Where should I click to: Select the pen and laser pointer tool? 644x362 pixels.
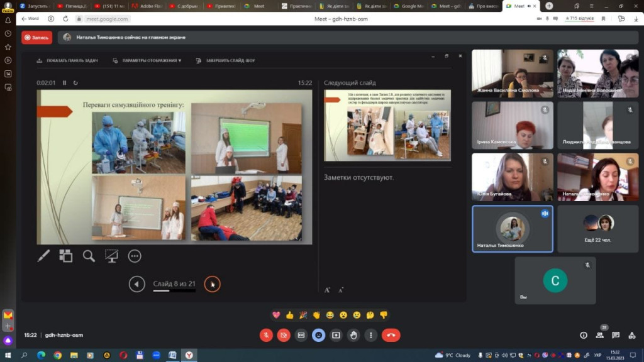pos(43,256)
